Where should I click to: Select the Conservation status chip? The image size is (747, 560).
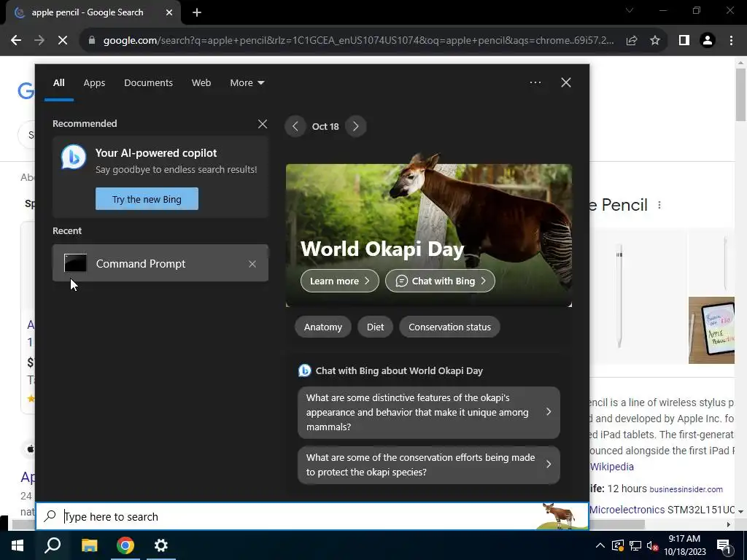(449, 327)
